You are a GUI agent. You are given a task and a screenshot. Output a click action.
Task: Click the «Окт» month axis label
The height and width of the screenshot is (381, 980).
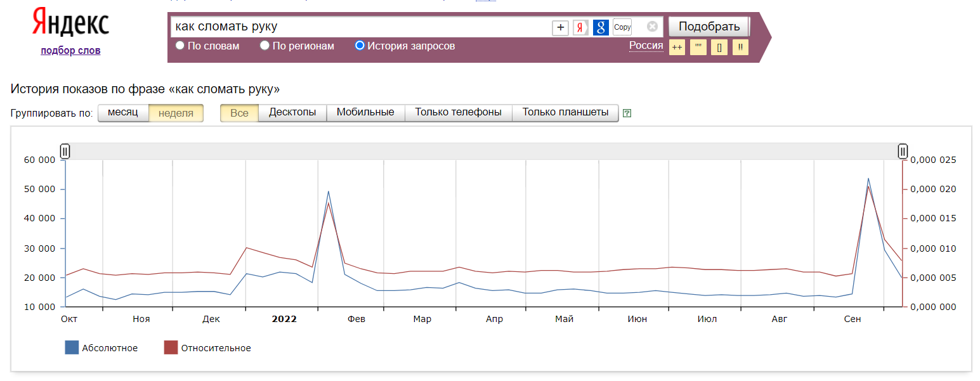(69, 319)
